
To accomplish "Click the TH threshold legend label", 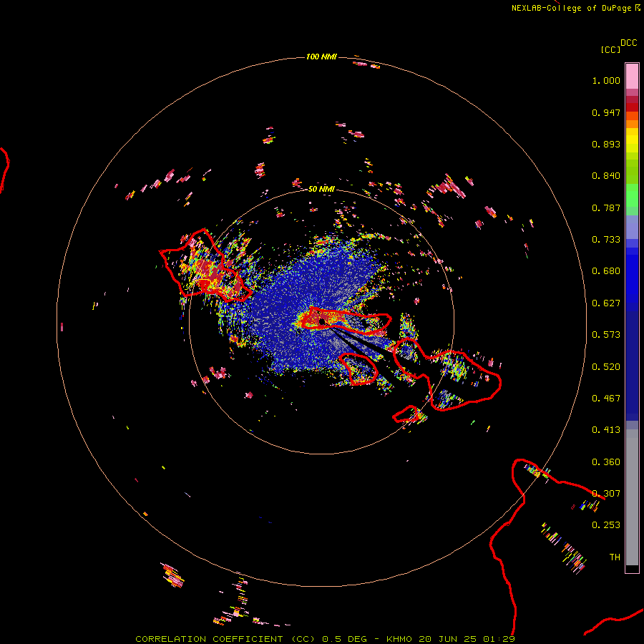I will click(615, 557).
